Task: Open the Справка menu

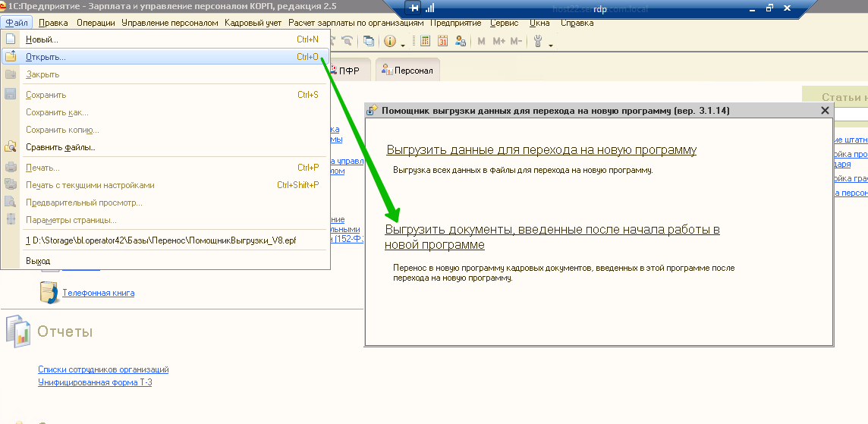Action: pos(577,23)
